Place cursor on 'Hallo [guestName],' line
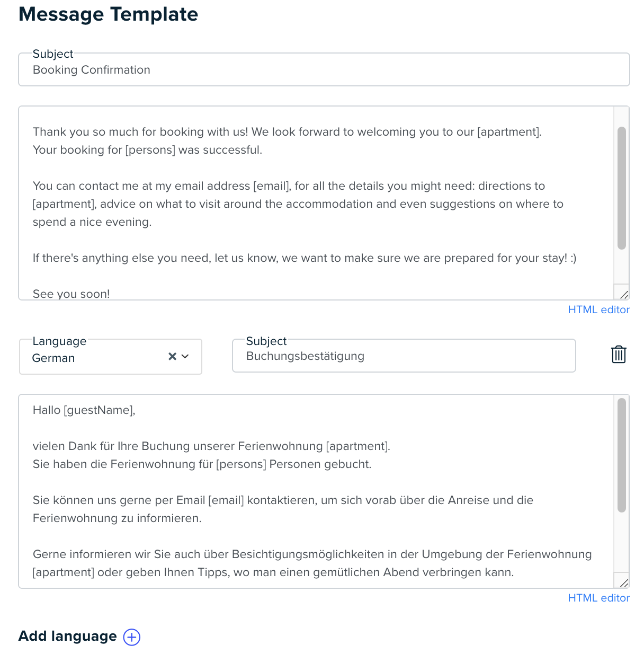Screen dimensions: 644x654 coord(84,410)
